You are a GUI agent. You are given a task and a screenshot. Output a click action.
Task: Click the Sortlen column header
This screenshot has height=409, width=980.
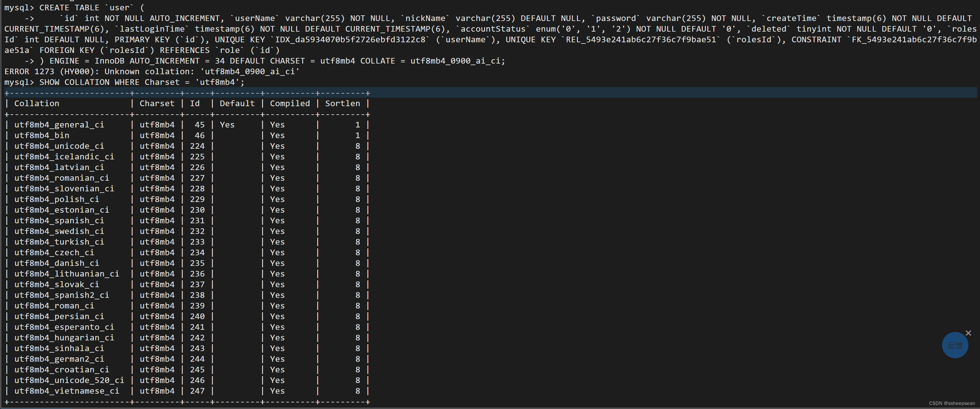point(342,103)
